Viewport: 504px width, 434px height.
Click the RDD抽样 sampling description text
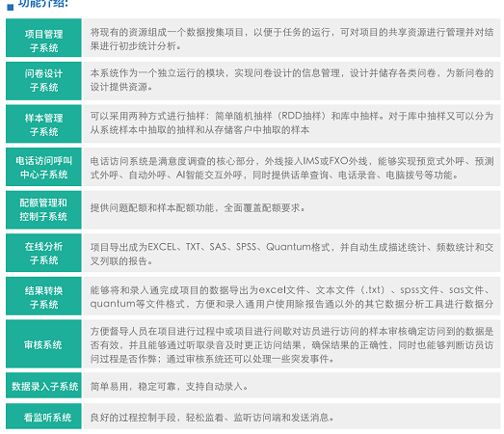coord(292,122)
